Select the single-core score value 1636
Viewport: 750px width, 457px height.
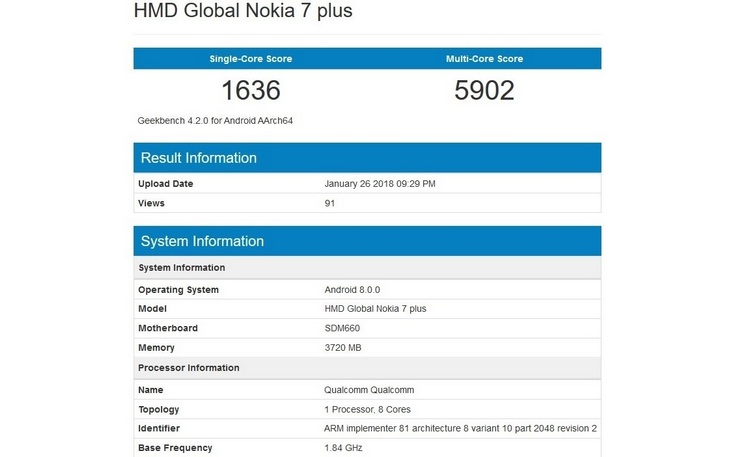[x=250, y=92]
